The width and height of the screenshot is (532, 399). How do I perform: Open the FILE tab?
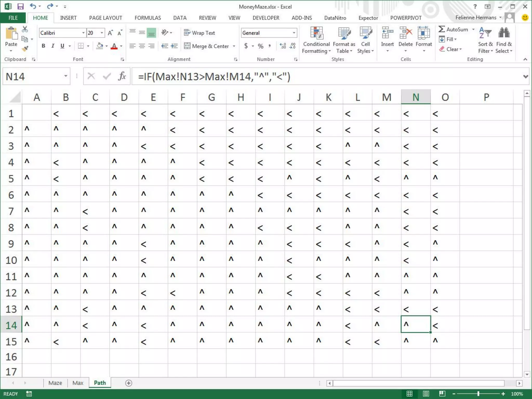click(13, 18)
